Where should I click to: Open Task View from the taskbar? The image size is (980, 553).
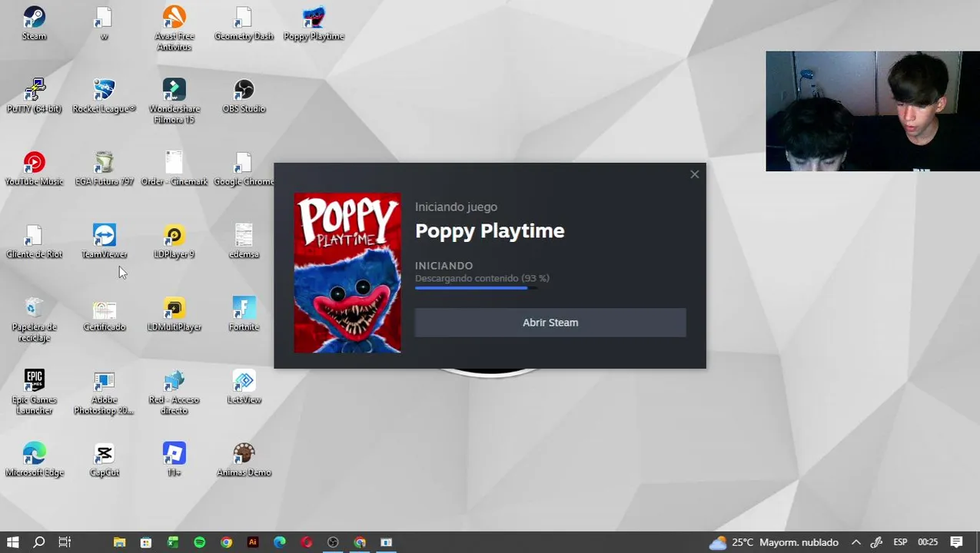(65, 542)
